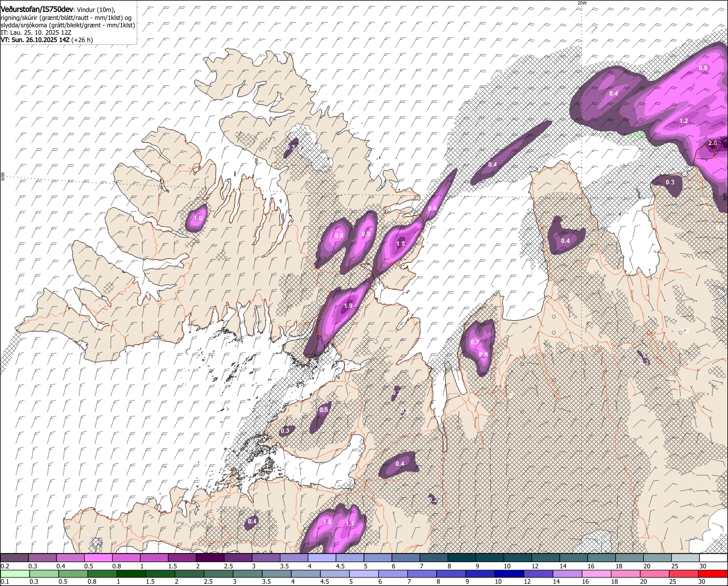Select the light green 0.1 swatch, lower legend row
This screenshot has width=728, height=586.
14,574
